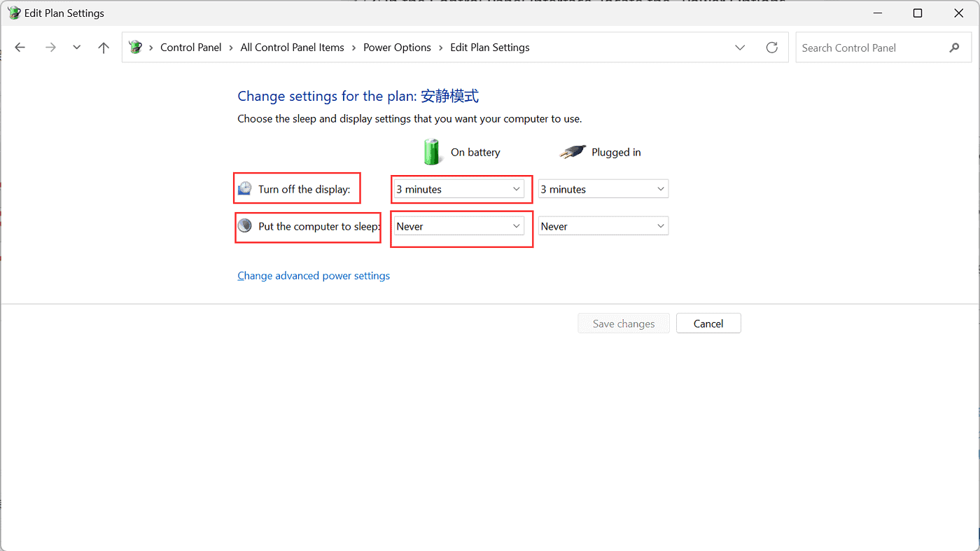Click the monitor icon beside Turn off the display
Screen dimensions: 980x551
coord(245,188)
